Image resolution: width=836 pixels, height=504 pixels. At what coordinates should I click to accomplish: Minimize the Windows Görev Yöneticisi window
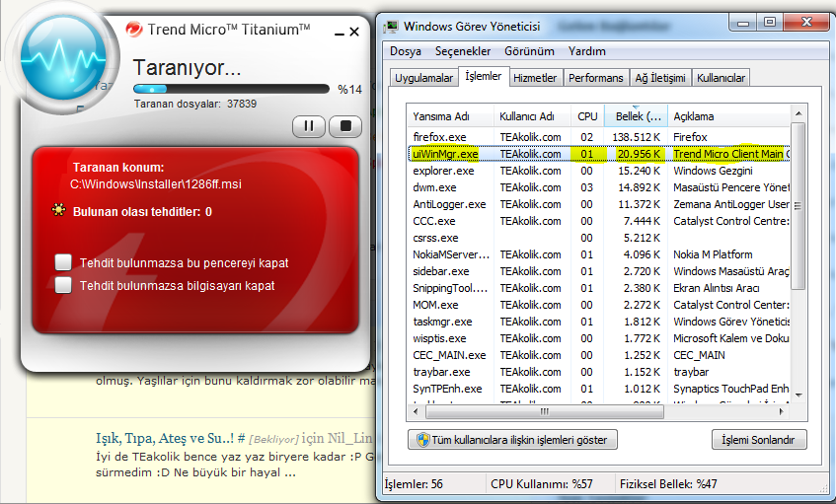744,23
